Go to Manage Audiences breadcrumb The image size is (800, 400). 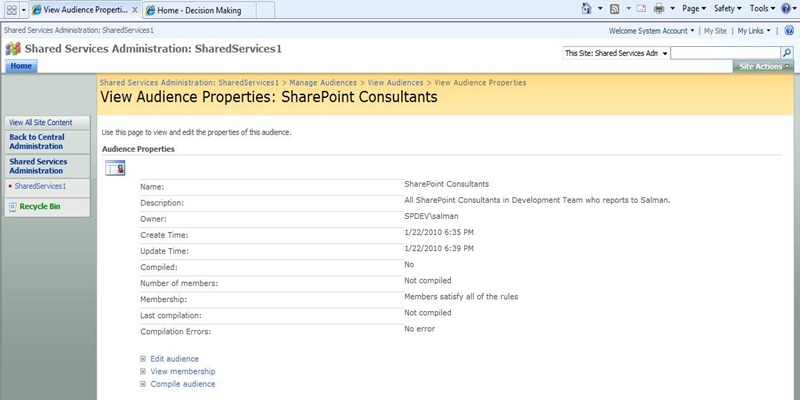[323, 82]
